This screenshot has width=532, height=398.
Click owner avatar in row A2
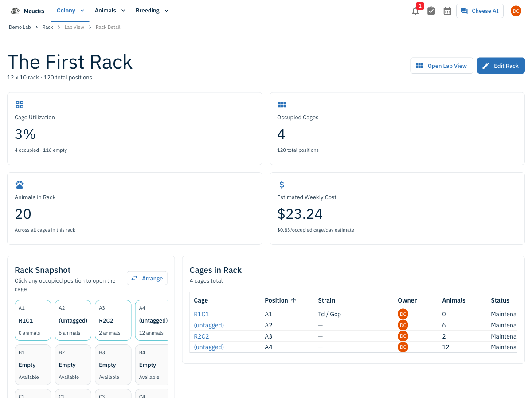click(403, 325)
